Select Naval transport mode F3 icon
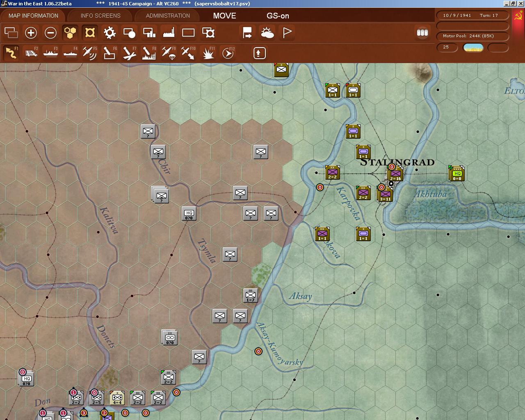The height and width of the screenshot is (420, 525). tap(50, 53)
